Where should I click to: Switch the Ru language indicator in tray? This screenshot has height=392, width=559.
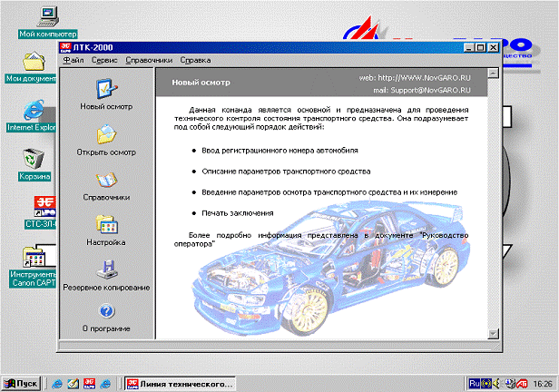point(474,383)
